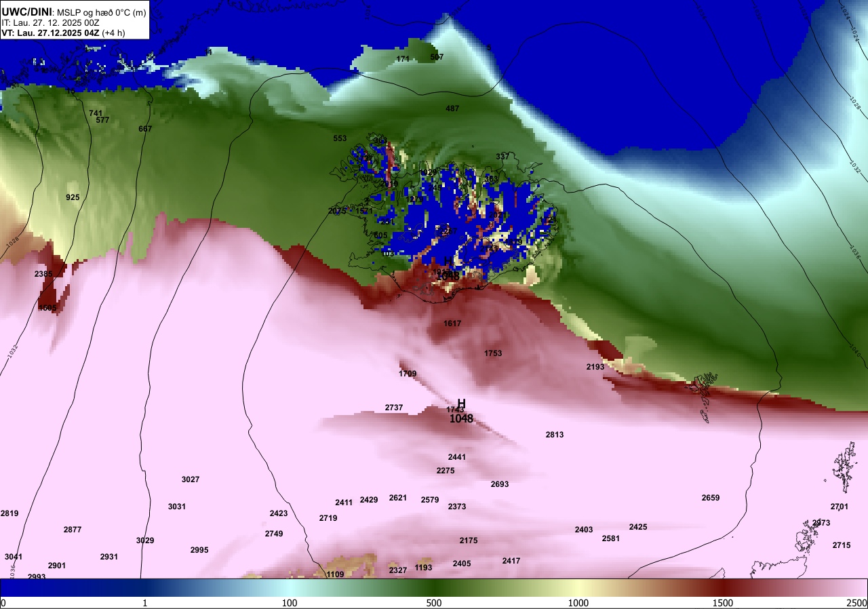Click the map value 3031
The image size is (868, 609).
177,507
